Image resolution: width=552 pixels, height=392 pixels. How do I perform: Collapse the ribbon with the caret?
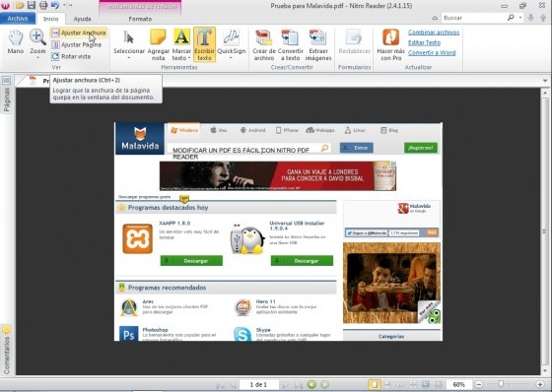tap(435, 18)
